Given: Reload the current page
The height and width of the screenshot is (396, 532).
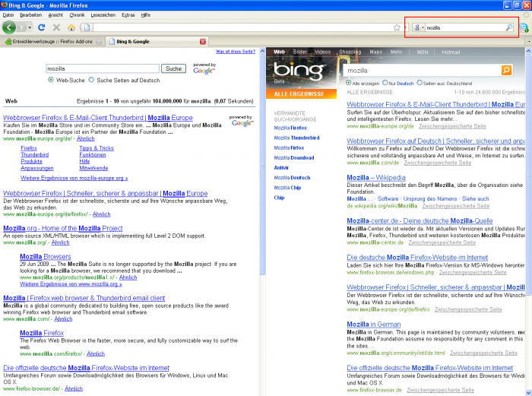Looking at the screenshot, I should 41,27.
